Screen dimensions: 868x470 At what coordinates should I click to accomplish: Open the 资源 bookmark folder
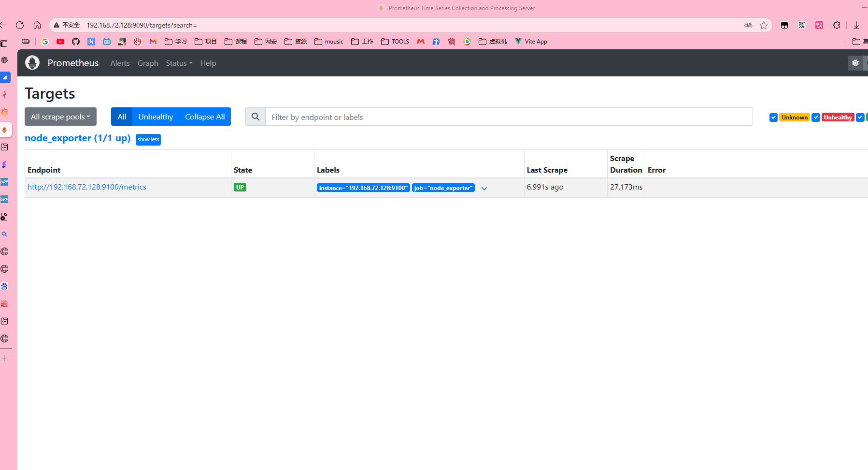tap(296, 42)
